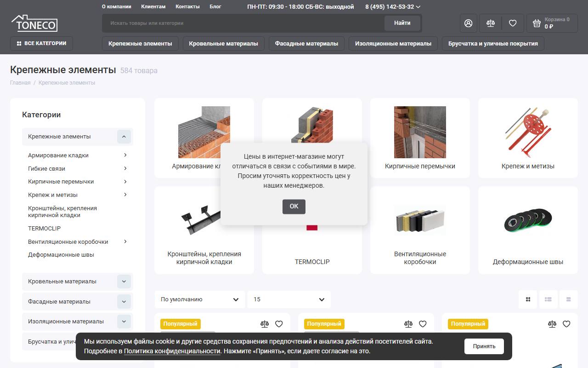Open Блог menu link
The width and height of the screenshot is (588, 368).
[215, 6]
